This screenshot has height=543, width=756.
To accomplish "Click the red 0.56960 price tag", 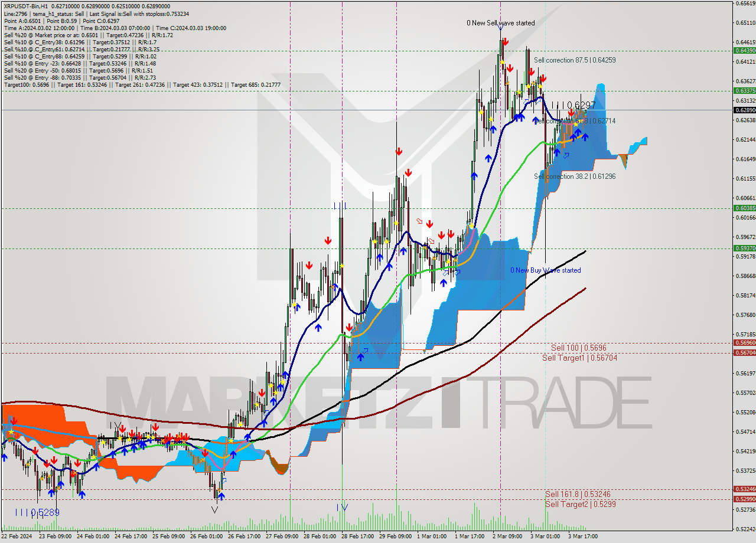I will click(x=744, y=343).
